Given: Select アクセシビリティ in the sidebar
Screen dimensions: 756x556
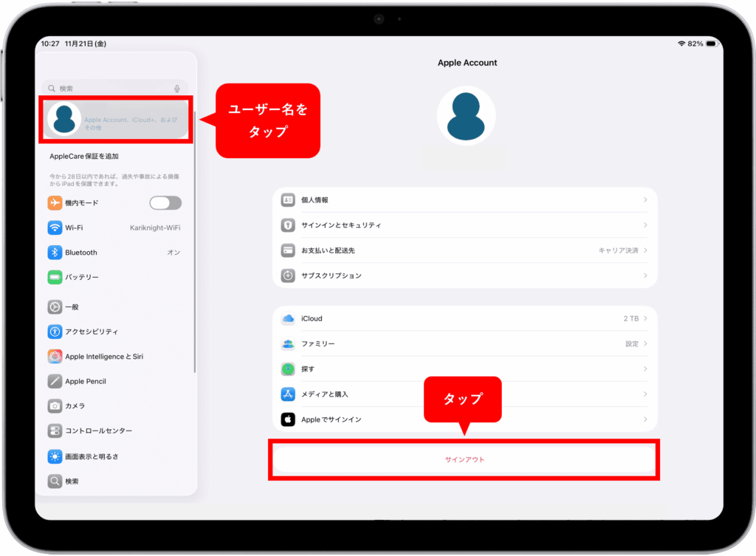Looking at the screenshot, I should click(x=91, y=332).
